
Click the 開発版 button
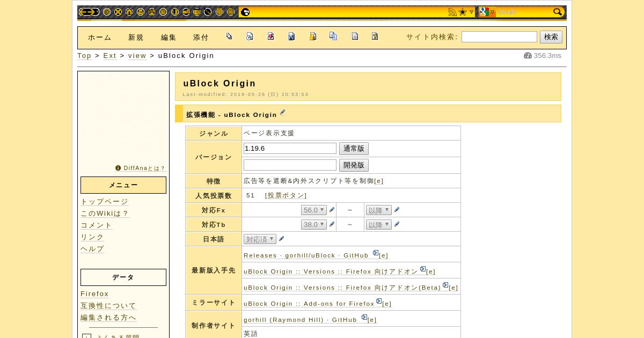(x=354, y=165)
